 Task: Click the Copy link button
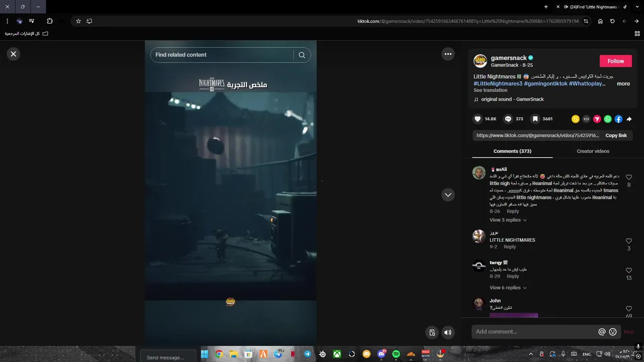[x=616, y=135]
